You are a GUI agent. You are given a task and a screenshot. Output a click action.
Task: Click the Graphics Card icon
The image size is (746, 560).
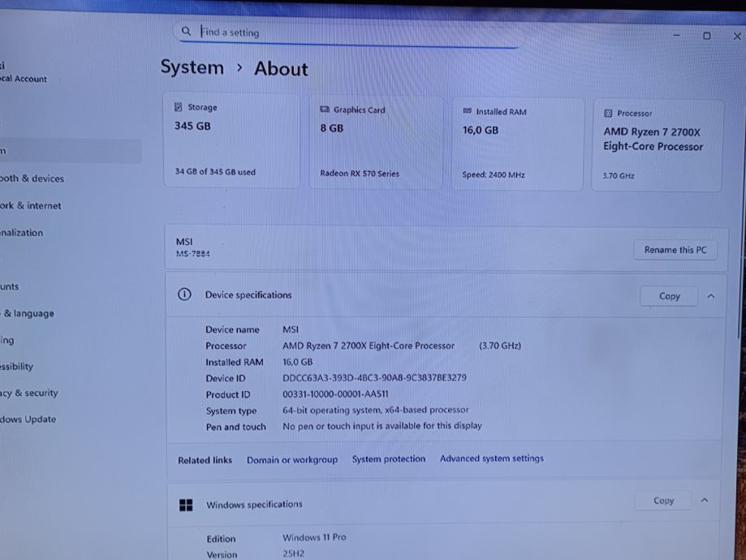point(325,110)
